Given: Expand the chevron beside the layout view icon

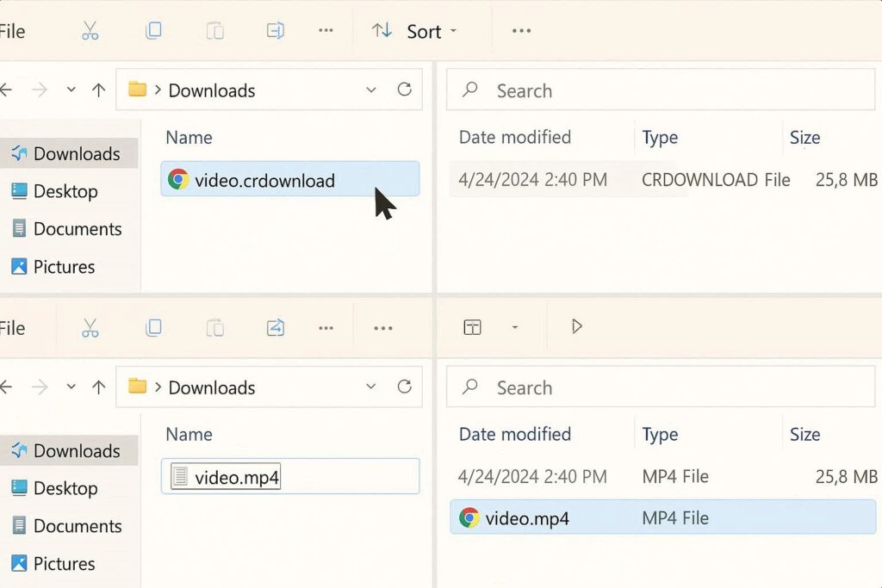Looking at the screenshot, I should click(515, 327).
